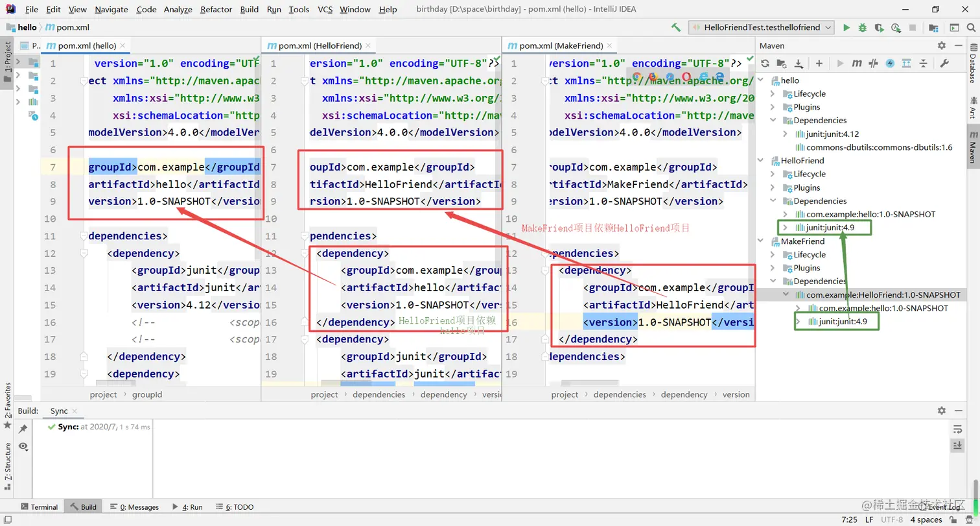
Task: Expand Lifecycle under hello project
Action: tap(772, 94)
